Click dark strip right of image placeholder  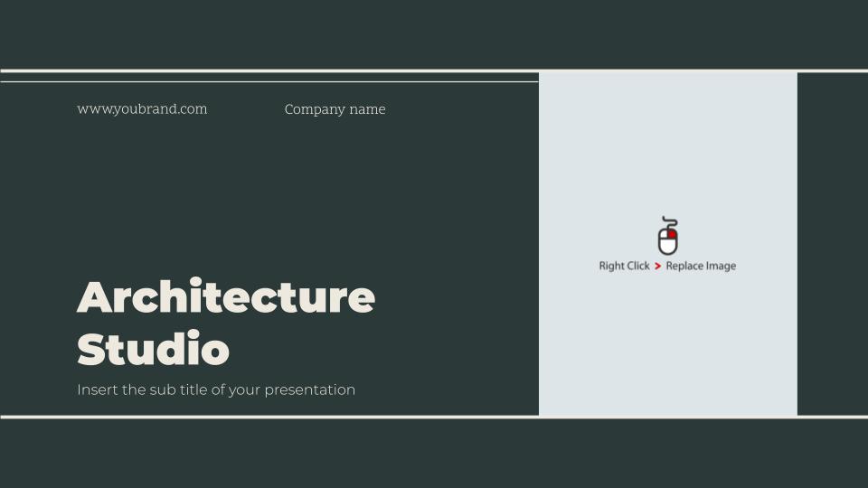click(833, 243)
